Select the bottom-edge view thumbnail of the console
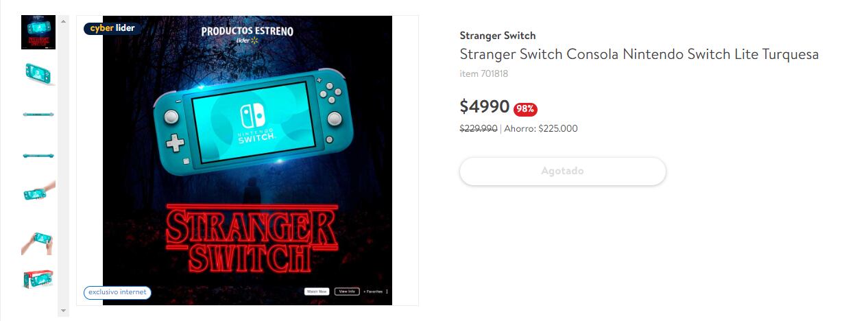This screenshot has height=321, width=868. point(38,156)
